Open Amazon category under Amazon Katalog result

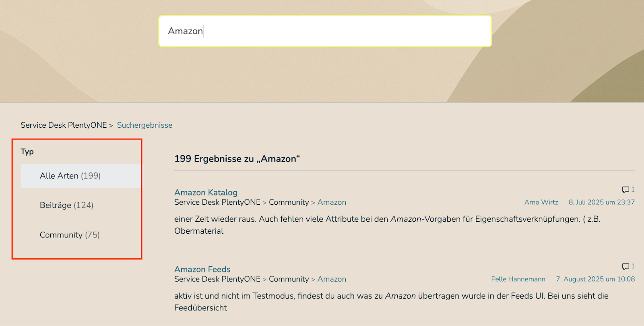click(x=332, y=202)
